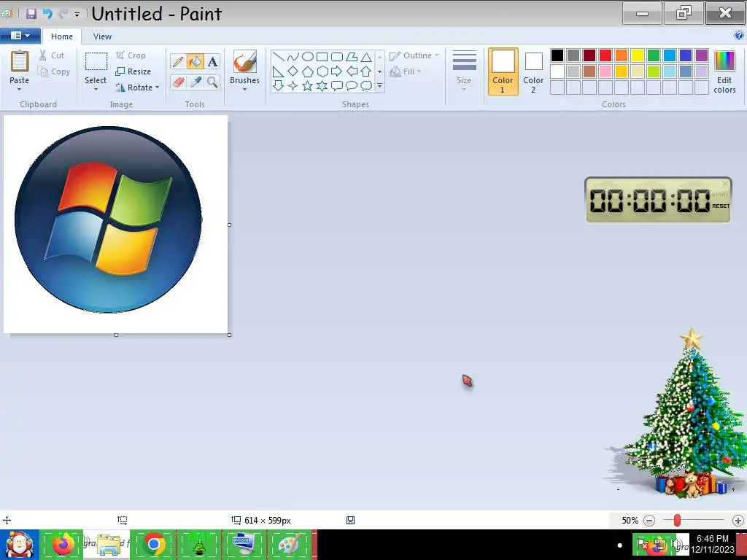Pick the red color swatch
This screenshot has width=747, height=560.
[x=605, y=55]
